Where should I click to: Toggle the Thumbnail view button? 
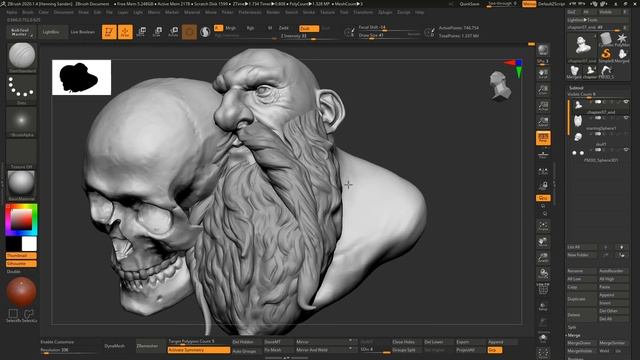[x=22, y=256]
